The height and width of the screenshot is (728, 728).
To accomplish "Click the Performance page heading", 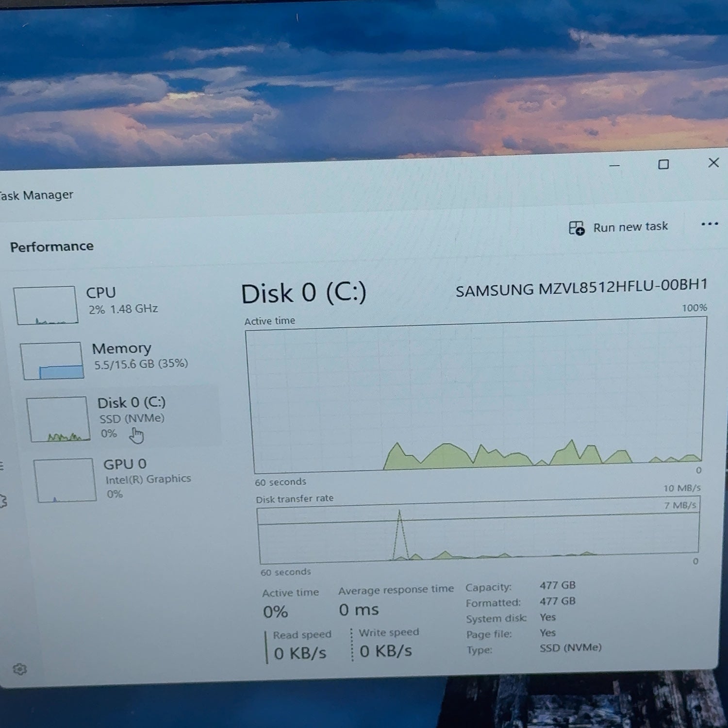I will click(x=52, y=247).
